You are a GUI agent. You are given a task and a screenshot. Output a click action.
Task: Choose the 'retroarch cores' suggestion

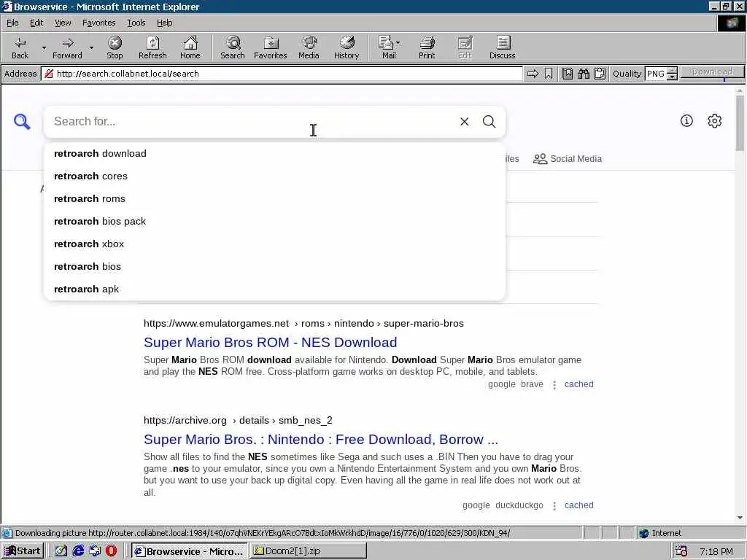274,176
